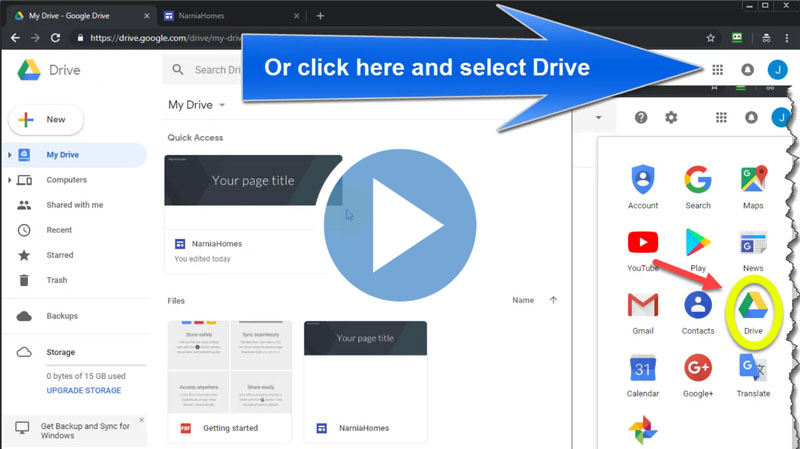Open Translate from the apps grid

coord(753,371)
